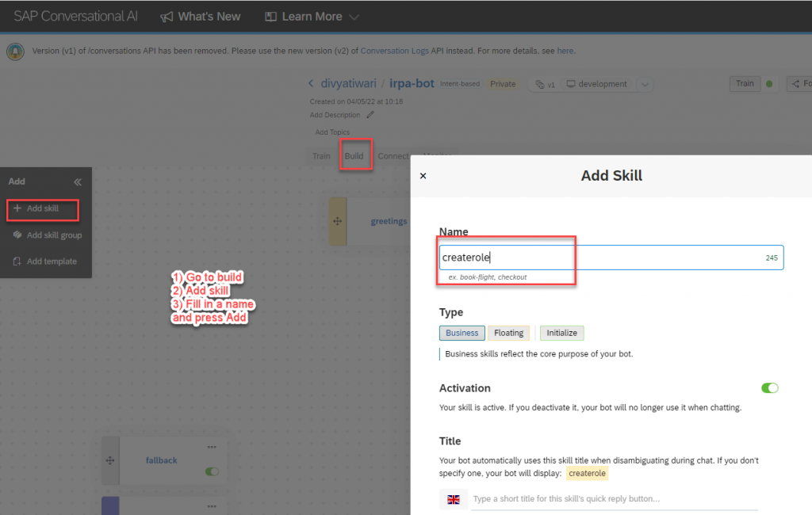Expand the environment dropdown chevron
Viewport: 812px width, 515px height.
645,84
